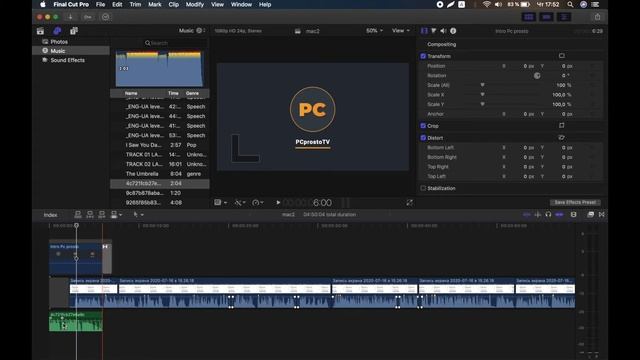Image resolution: width=640 pixels, height=360 pixels.
Task: Show Transform onscreen controls icon
Action: pyautogui.click(x=562, y=56)
